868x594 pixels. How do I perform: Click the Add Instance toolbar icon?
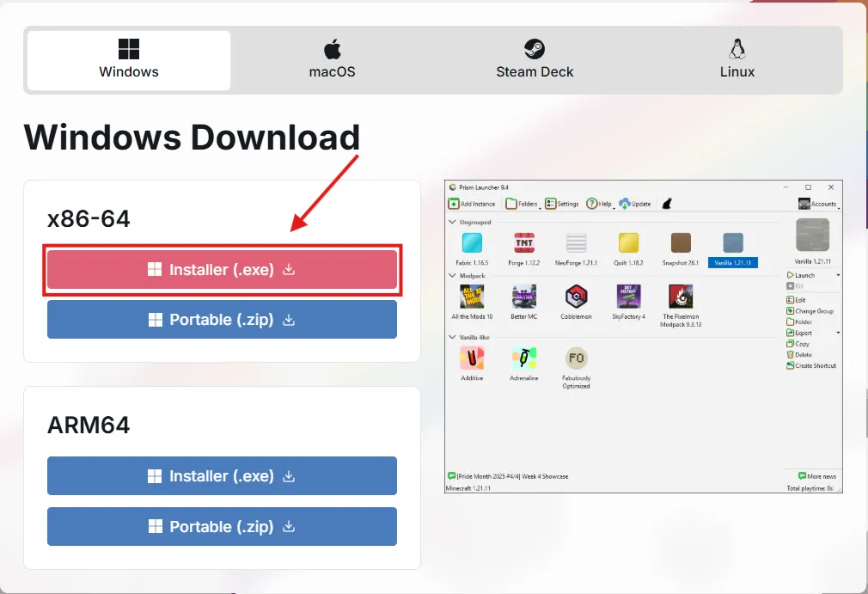(454, 204)
